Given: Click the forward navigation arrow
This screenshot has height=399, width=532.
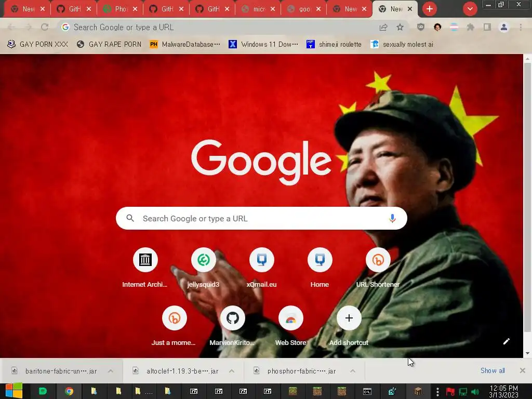Looking at the screenshot, I should click(x=28, y=27).
